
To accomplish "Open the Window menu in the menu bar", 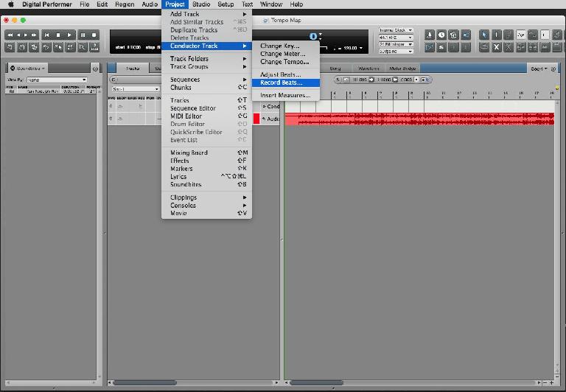I will click(271, 4).
